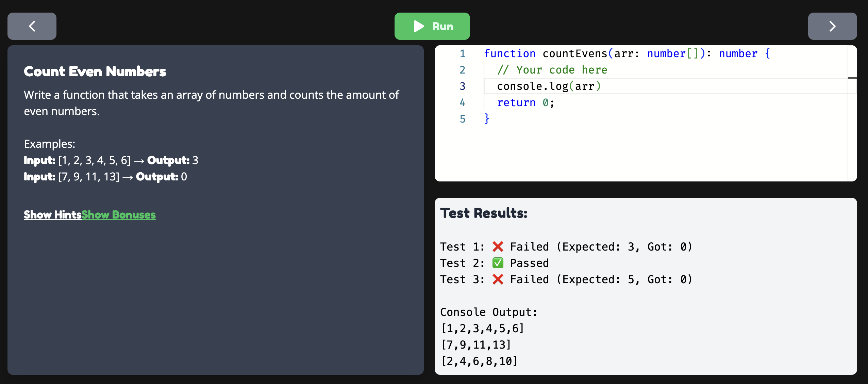Go to next challenge with right chevron

coord(832,26)
